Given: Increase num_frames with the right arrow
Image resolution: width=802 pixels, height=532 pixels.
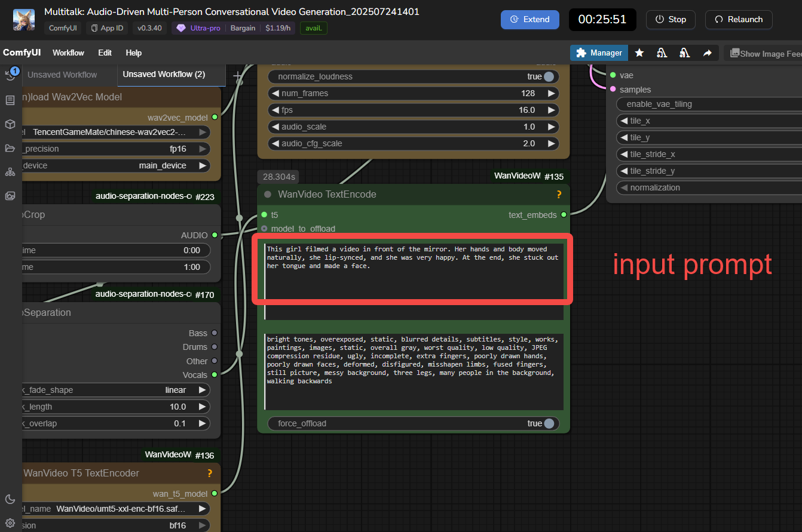Looking at the screenshot, I should pos(551,93).
